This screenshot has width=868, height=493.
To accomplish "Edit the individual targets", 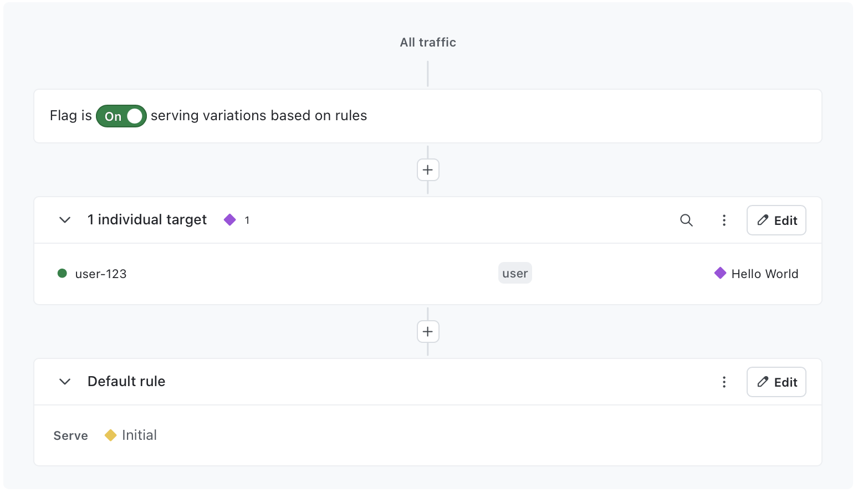I will (776, 220).
